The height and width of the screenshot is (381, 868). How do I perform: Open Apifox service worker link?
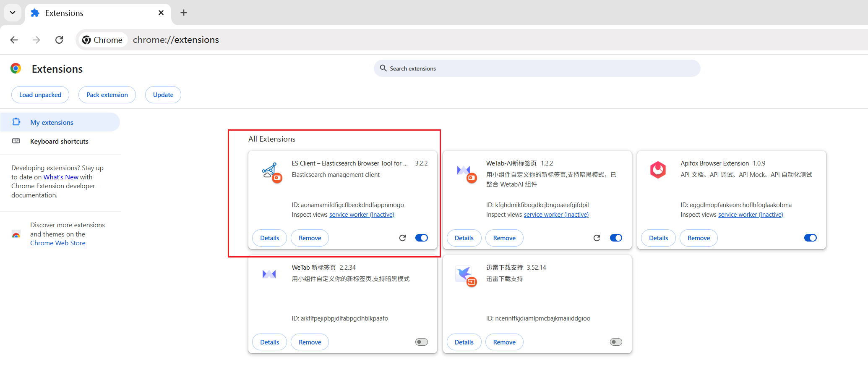tap(751, 215)
